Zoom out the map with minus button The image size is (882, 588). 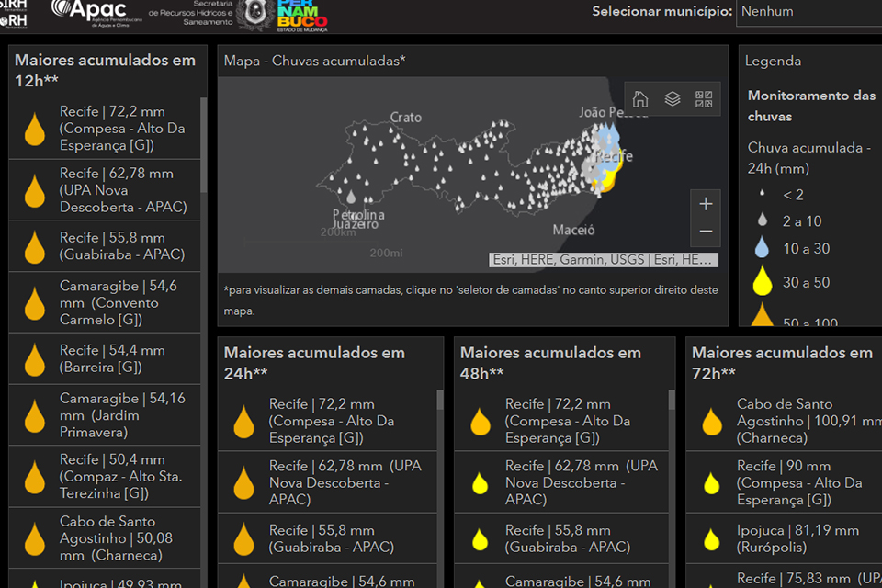point(706,232)
